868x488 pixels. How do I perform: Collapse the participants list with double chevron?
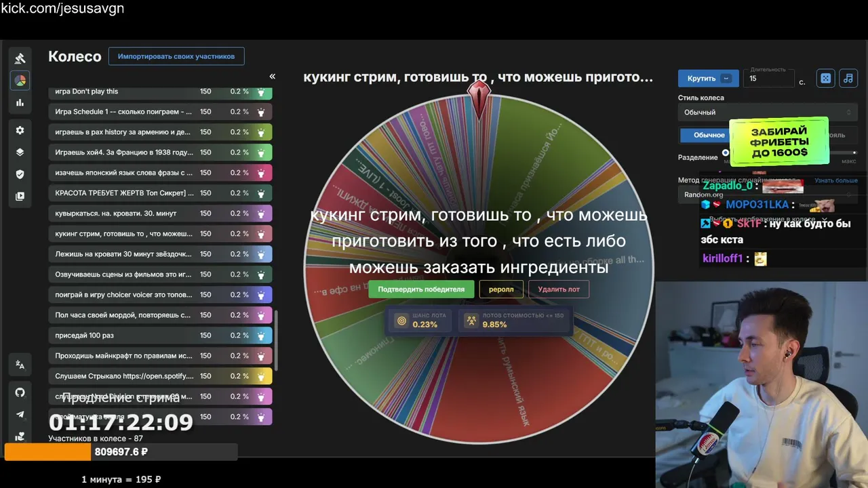click(x=272, y=77)
